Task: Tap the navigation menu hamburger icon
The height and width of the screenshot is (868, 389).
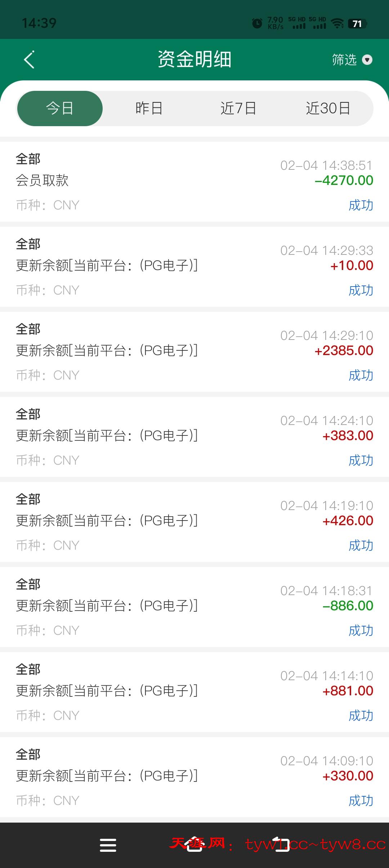Action: point(108,845)
